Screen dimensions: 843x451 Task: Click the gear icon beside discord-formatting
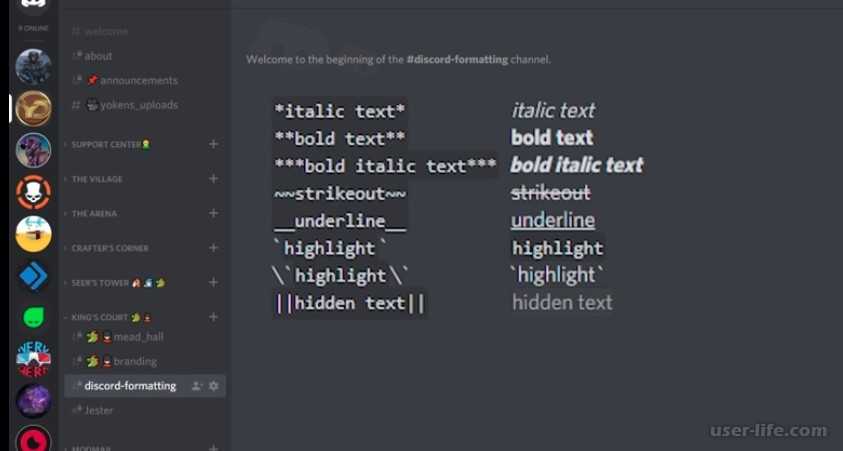pos(214,386)
